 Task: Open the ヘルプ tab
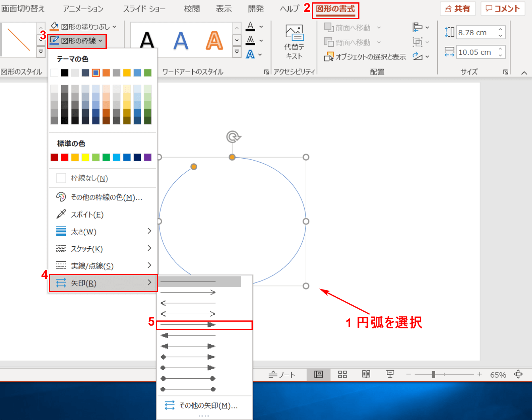[289, 9]
